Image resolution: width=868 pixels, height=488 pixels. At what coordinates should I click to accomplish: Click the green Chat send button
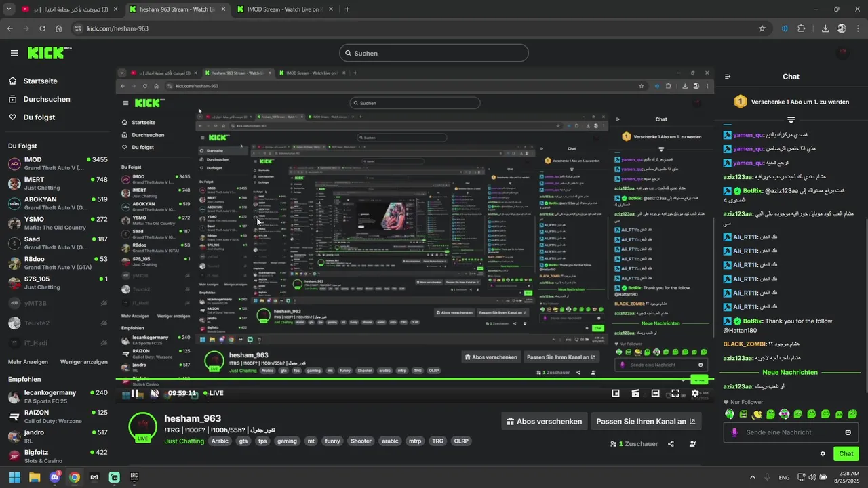[x=846, y=453]
